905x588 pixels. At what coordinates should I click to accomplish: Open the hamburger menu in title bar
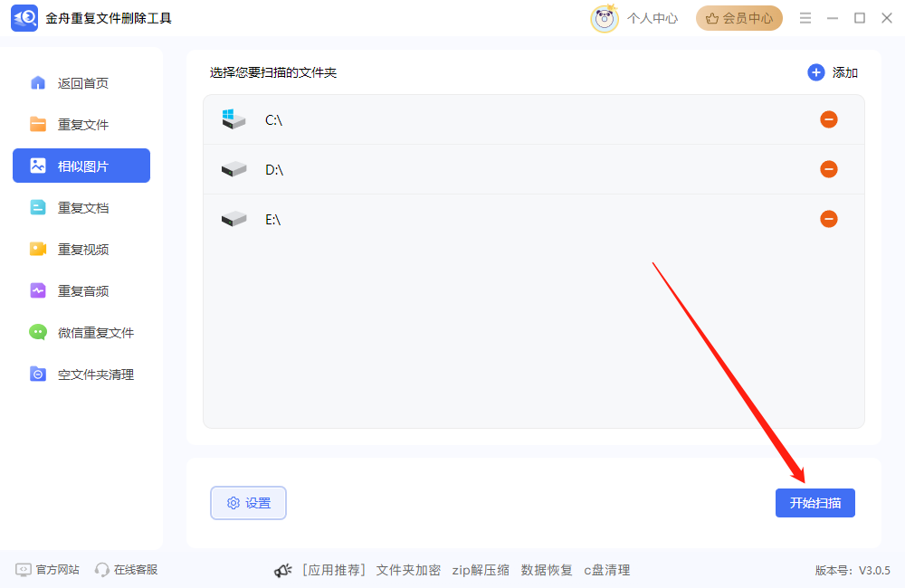coord(805,18)
